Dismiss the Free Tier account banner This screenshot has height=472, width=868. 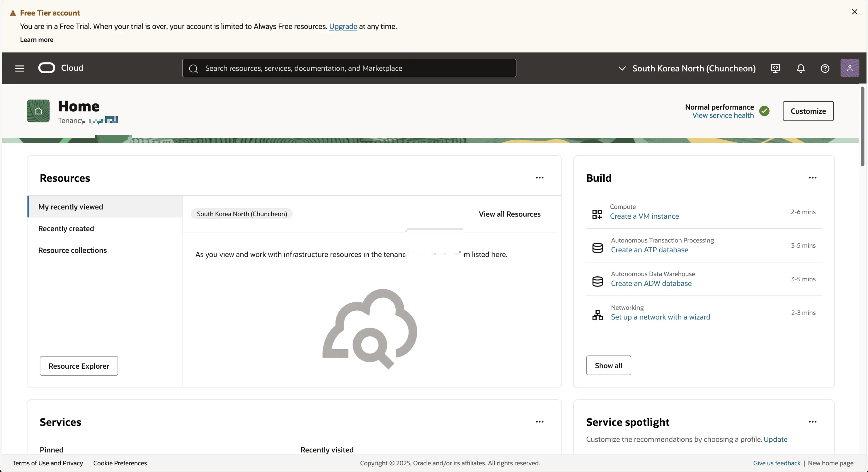tap(854, 12)
